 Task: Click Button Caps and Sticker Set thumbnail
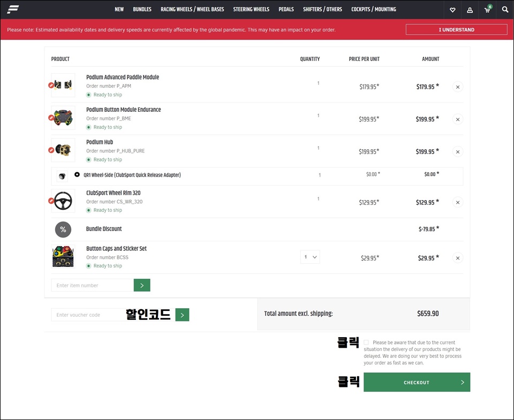tap(63, 256)
